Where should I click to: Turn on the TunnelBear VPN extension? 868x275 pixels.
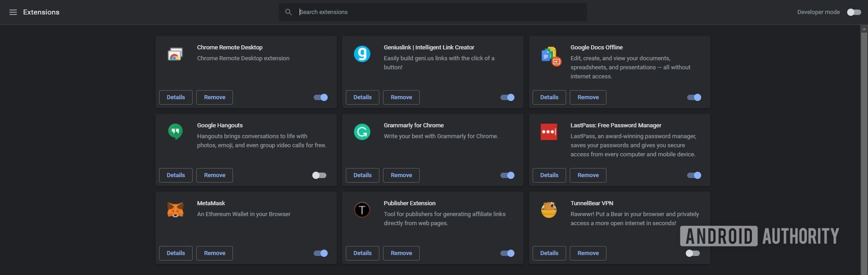693,253
